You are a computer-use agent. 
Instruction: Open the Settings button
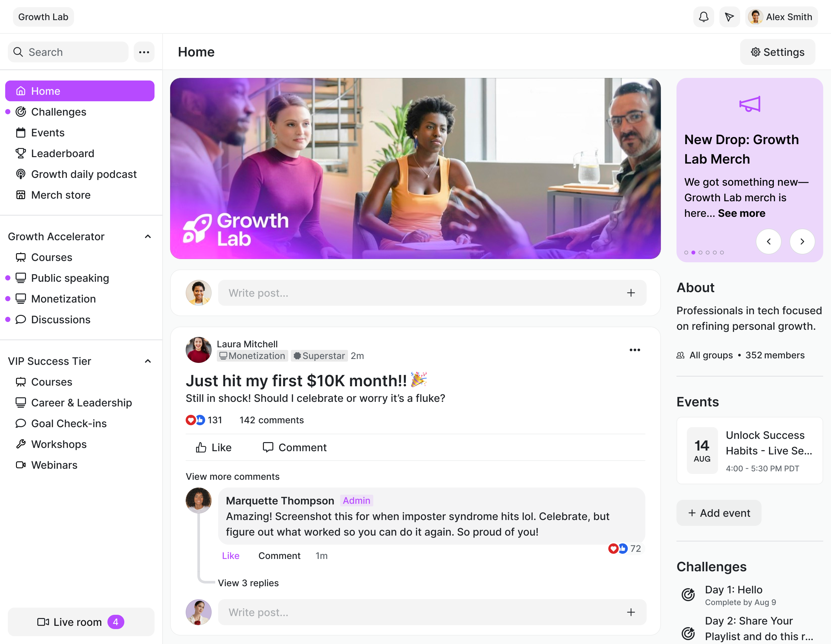pos(777,52)
